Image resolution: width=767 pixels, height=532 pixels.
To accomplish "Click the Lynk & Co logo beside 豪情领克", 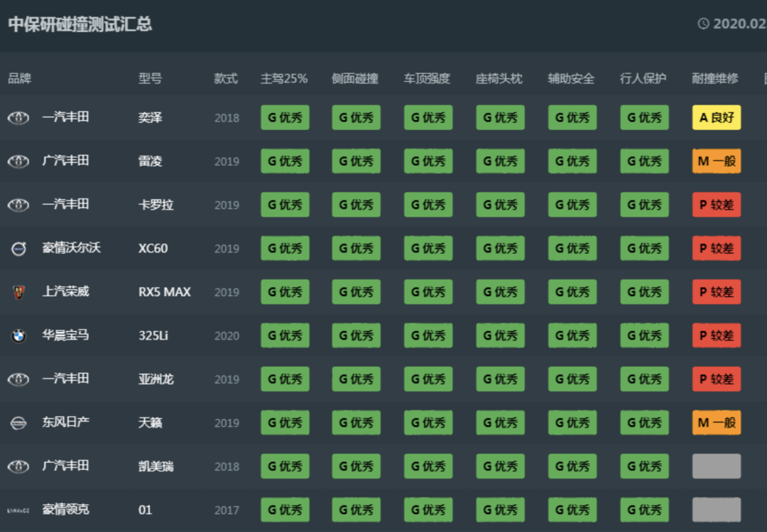I will [18, 510].
